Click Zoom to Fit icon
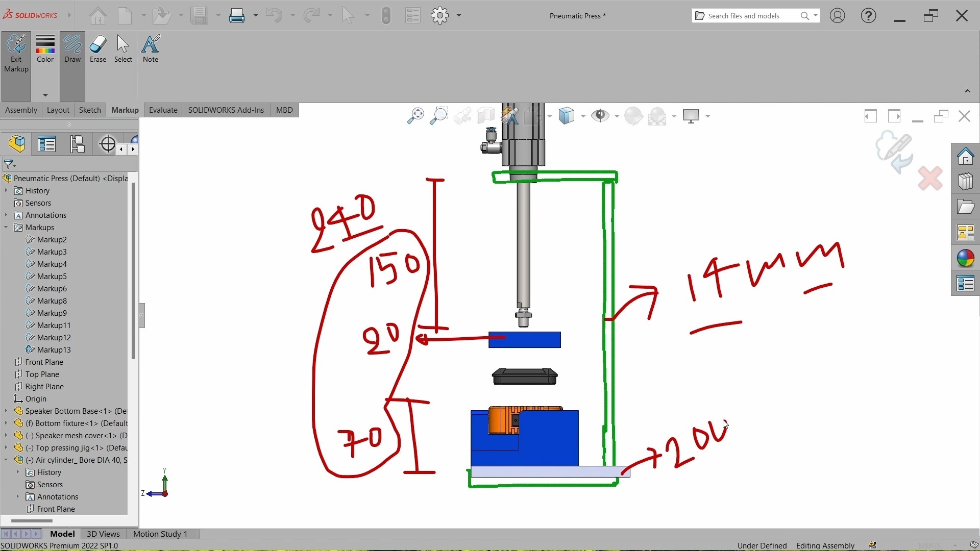 (x=415, y=116)
